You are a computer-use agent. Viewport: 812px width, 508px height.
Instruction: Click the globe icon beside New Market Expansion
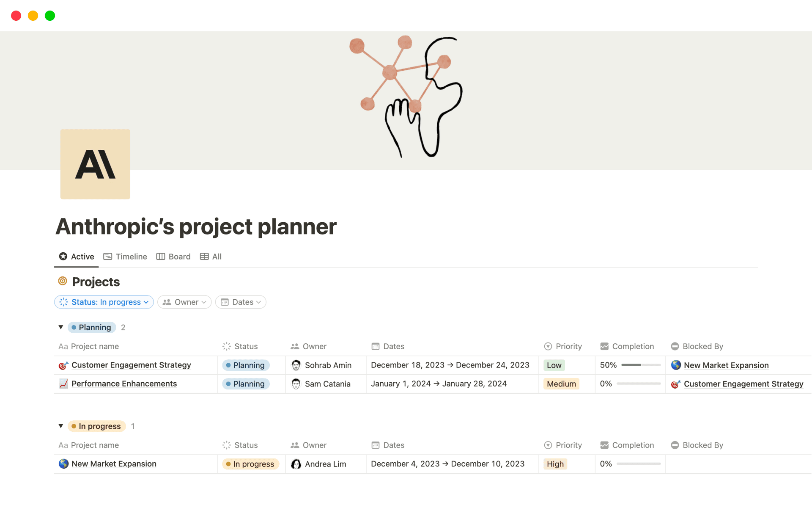pyautogui.click(x=63, y=464)
